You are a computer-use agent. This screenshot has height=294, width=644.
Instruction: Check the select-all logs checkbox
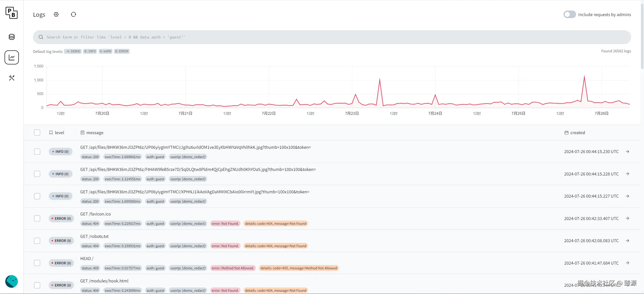pyautogui.click(x=37, y=133)
